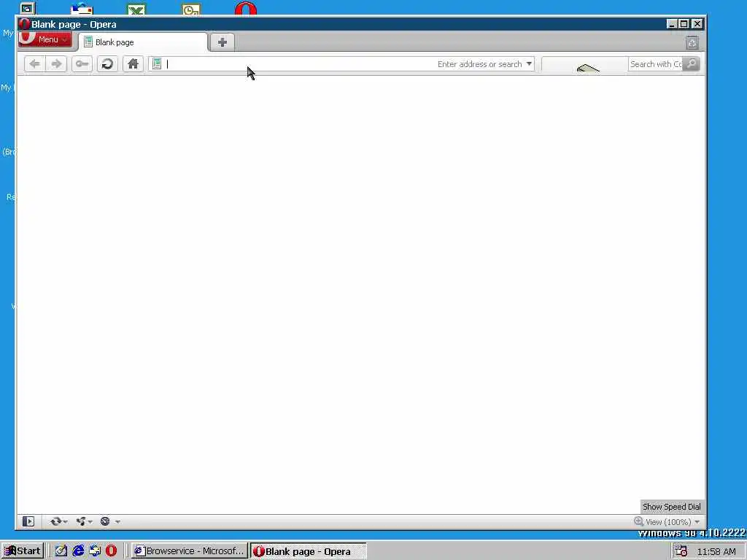
Task: Click in the Search with field
Action: click(656, 64)
